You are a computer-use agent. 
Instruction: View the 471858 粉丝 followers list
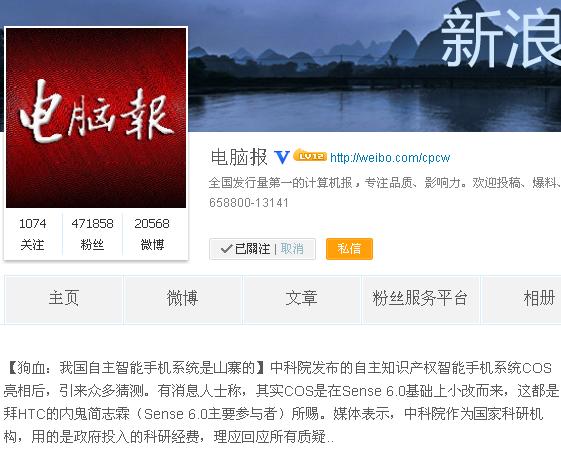[x=92, y=234]
